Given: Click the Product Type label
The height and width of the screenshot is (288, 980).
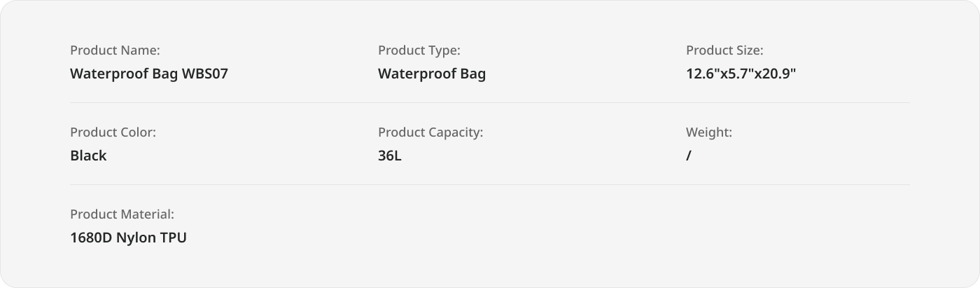Looking at the screenshot, I should pyautogui.click(x=419, y=50).
